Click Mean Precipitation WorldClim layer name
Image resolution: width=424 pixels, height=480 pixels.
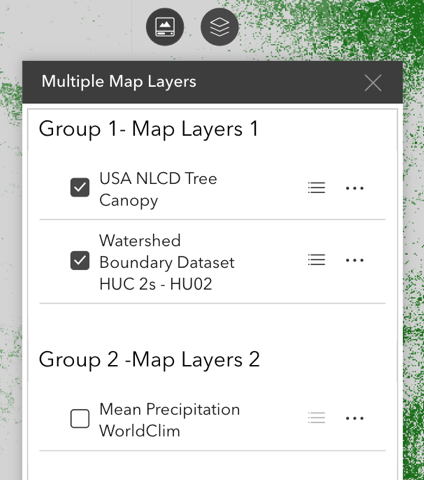pyautogui.click(x=169, y=420)
